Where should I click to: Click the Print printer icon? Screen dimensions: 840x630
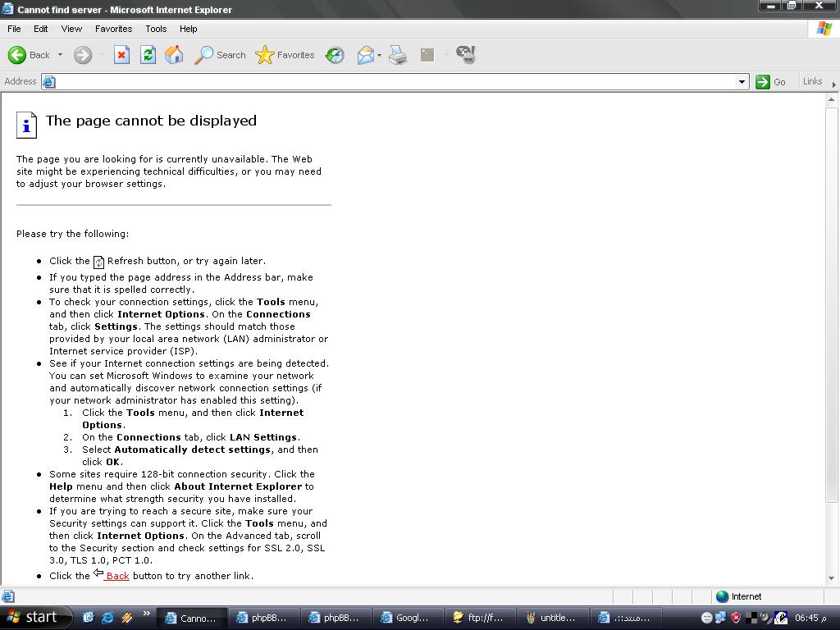tap(398, 55)
